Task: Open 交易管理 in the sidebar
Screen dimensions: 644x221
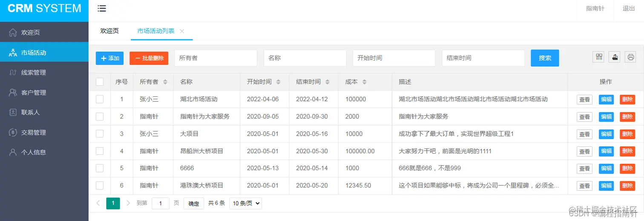Action: (44, 132)
